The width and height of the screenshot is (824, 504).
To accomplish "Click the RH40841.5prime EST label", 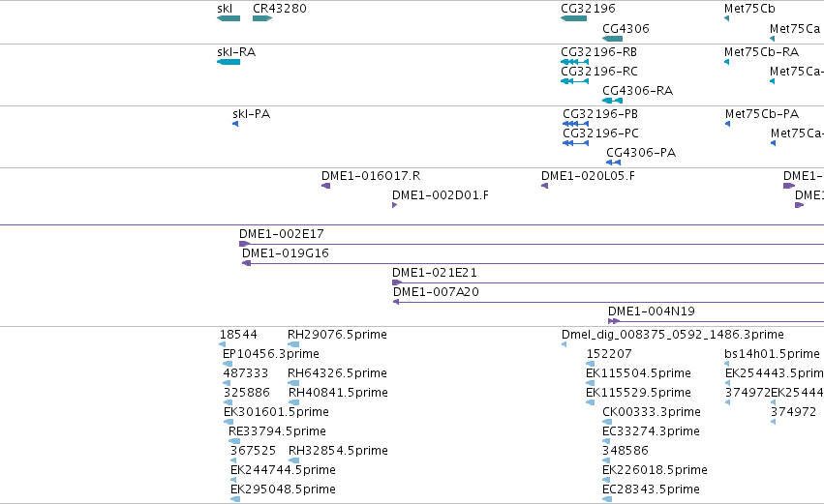I will click(x=339, y=393).
